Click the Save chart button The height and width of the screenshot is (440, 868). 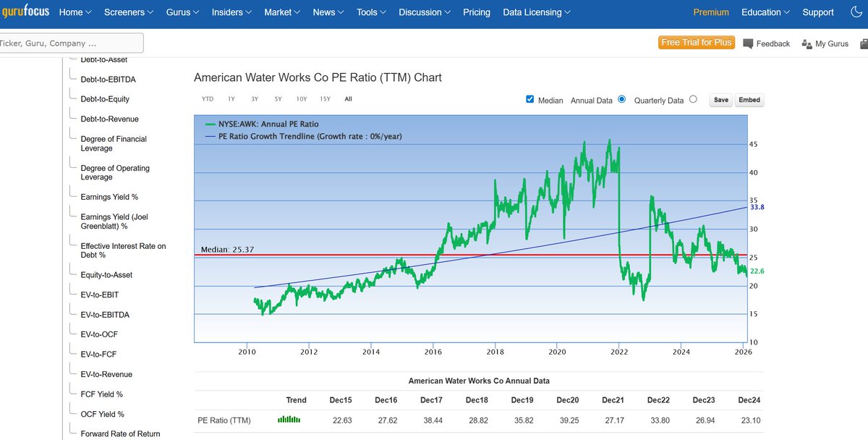coord(721,100)
